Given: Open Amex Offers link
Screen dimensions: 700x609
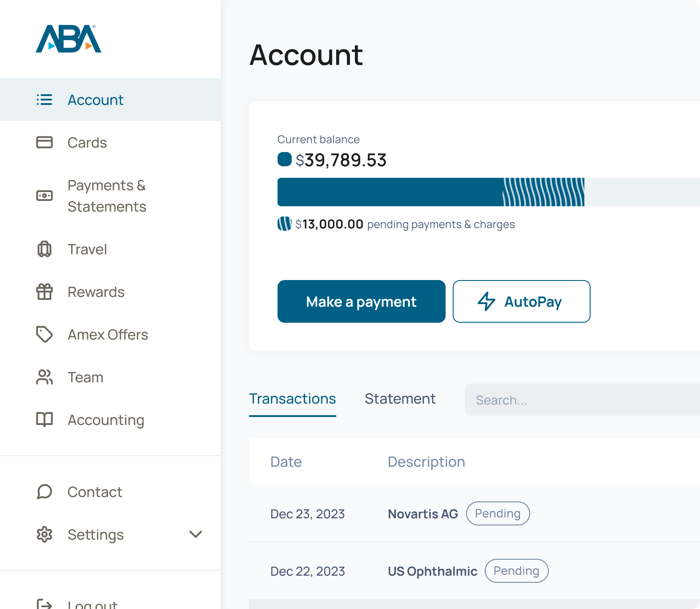Looking at the screenshot, I should (110, 334).
